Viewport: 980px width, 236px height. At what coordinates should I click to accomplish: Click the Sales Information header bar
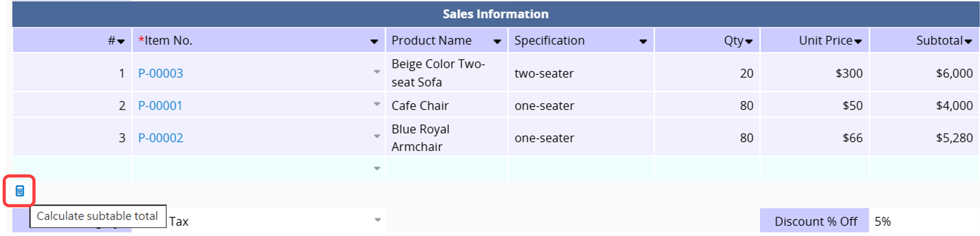[496, 14]
